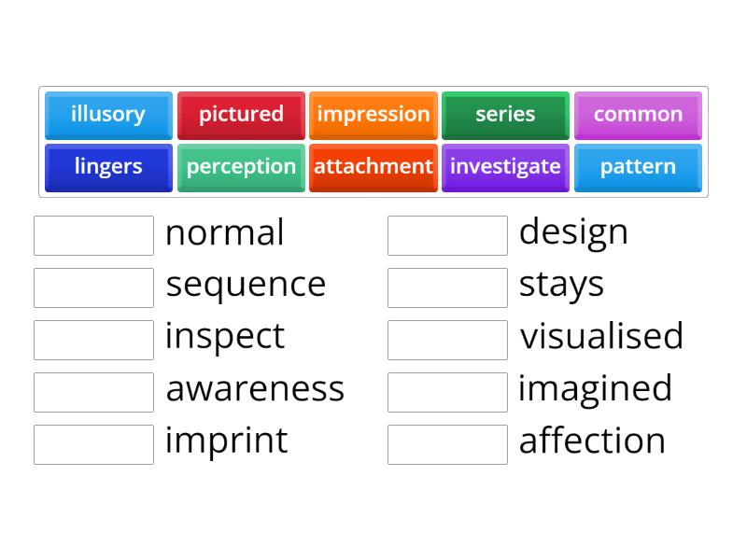Click the answer box beside 'normal'
The width and height of the screenshot is (747, 560).
(x=93, y=235)
